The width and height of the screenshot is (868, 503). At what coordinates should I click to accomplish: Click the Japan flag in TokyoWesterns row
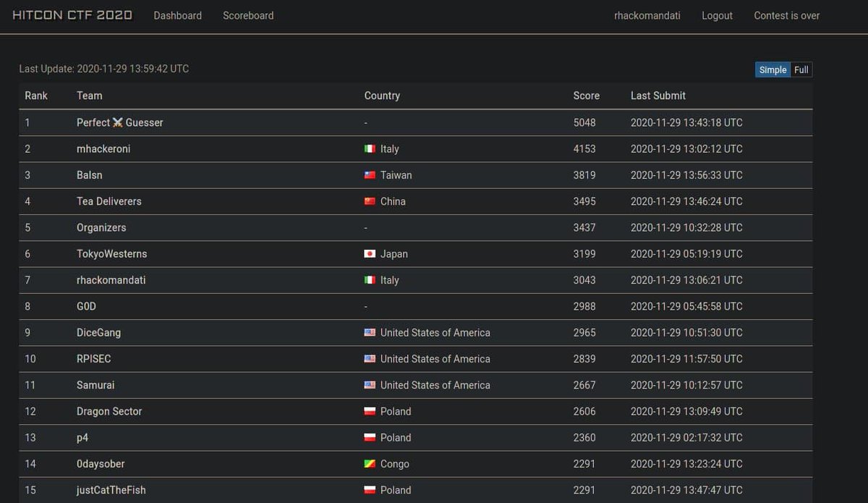(370, 254)
